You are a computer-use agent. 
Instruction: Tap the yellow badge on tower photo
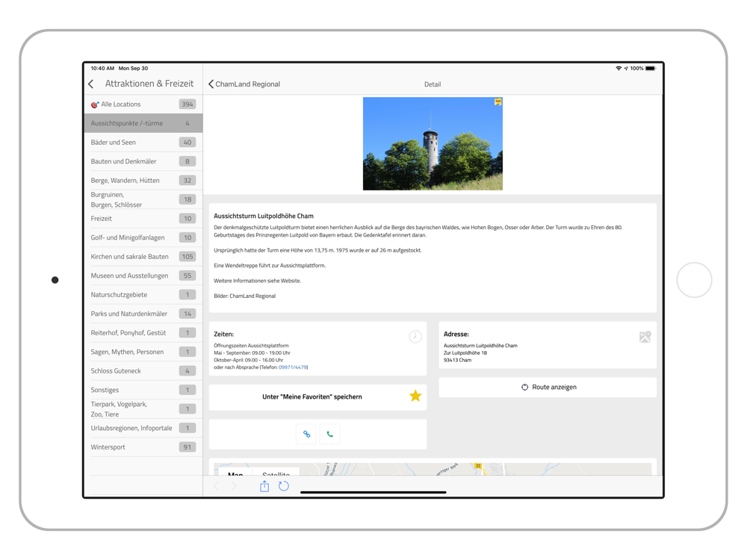click(x=498, y=102)
